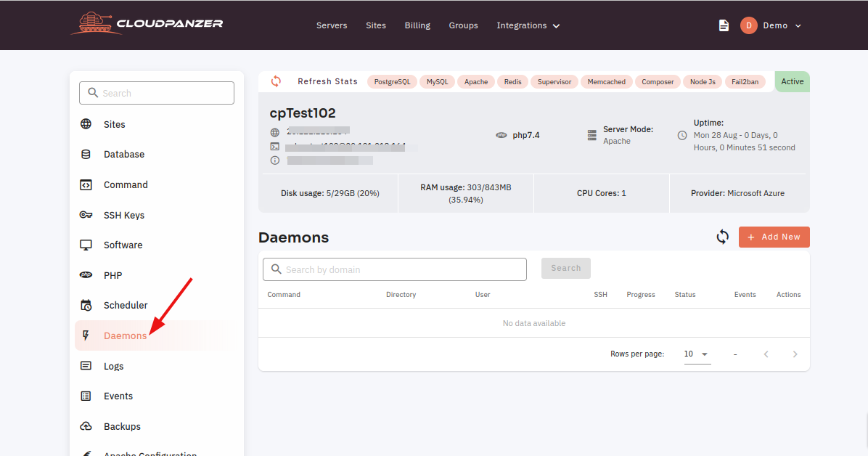Click the Disk usage: 5/29GB (20%) text
This screenshot has width=868, height=456.
click(330, 193)
